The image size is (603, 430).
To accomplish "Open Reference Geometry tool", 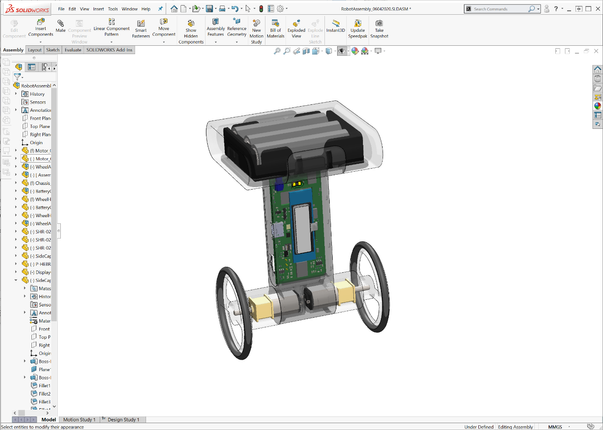I will [237, 28].
